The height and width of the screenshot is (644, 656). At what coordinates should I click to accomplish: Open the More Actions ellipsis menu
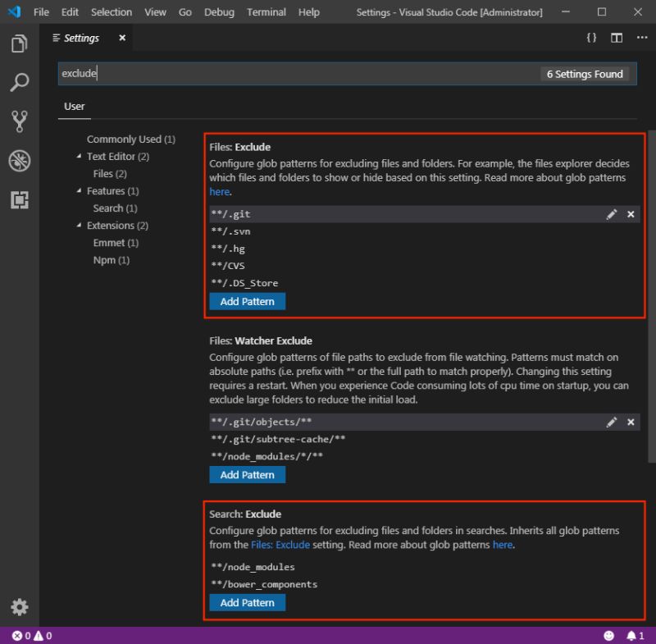pos(642,37)
